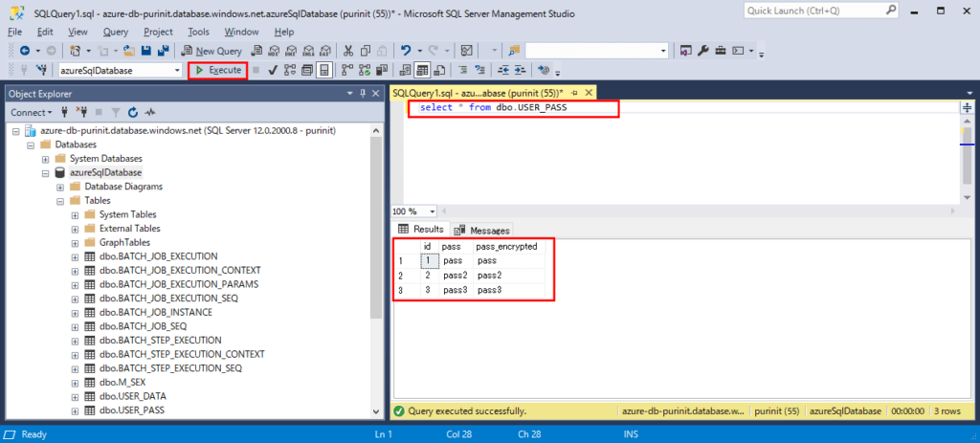Open a Database Engine Query icon

(256, 52)
